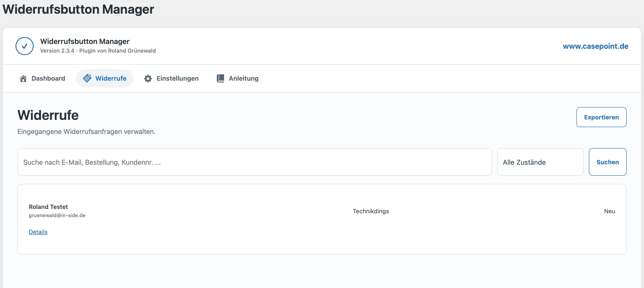Click the Version 2.3.4 plugin info text
Screen dimensions: 644x288
(98, 51)
